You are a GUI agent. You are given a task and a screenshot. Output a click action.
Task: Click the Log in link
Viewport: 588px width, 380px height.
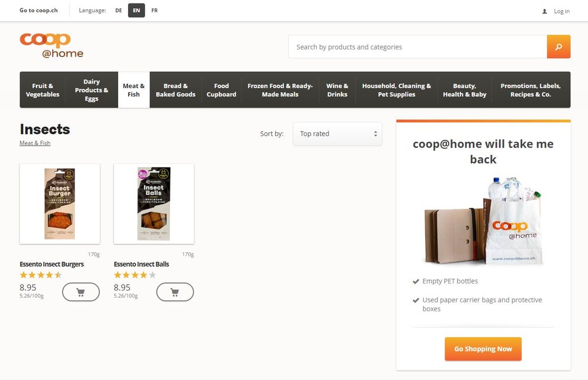562,11
